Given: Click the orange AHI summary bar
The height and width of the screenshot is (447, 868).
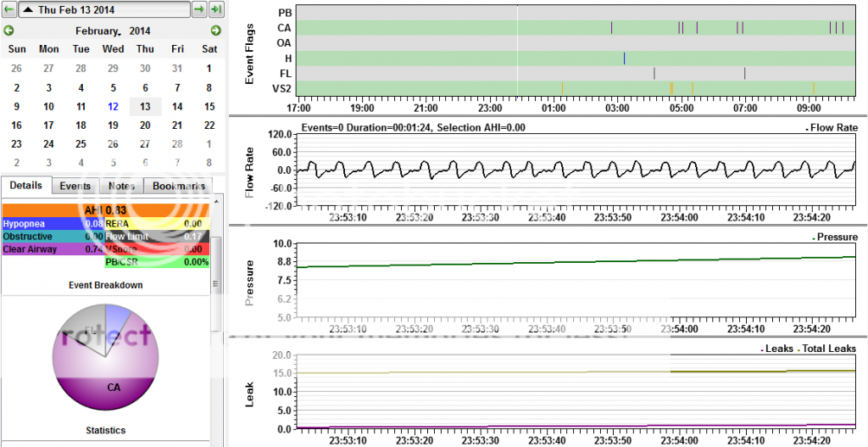Looking at the screenshot, I should point(105,210).
